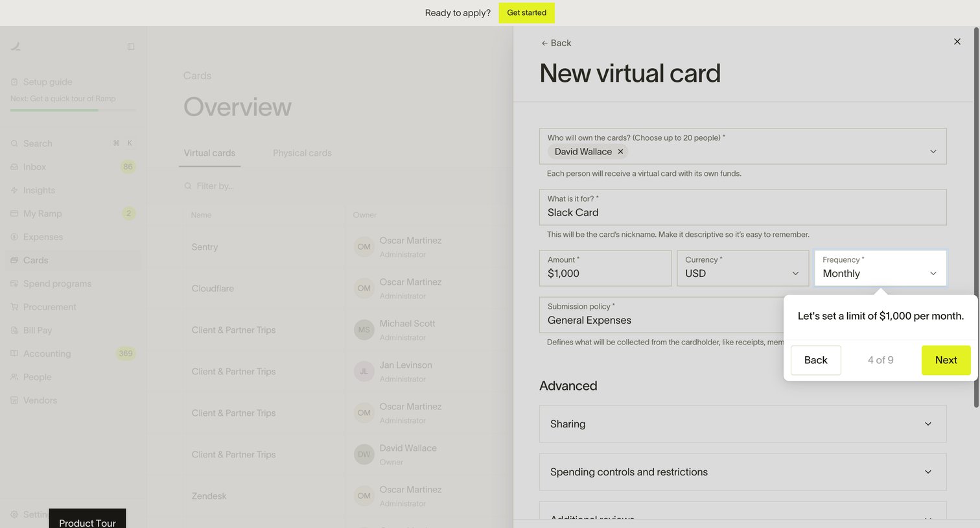The width and height of the screenshot is (980, 528).
Task: Switch to the Physical cards tab
Action: pyautogui.click(x=302, y=153)
